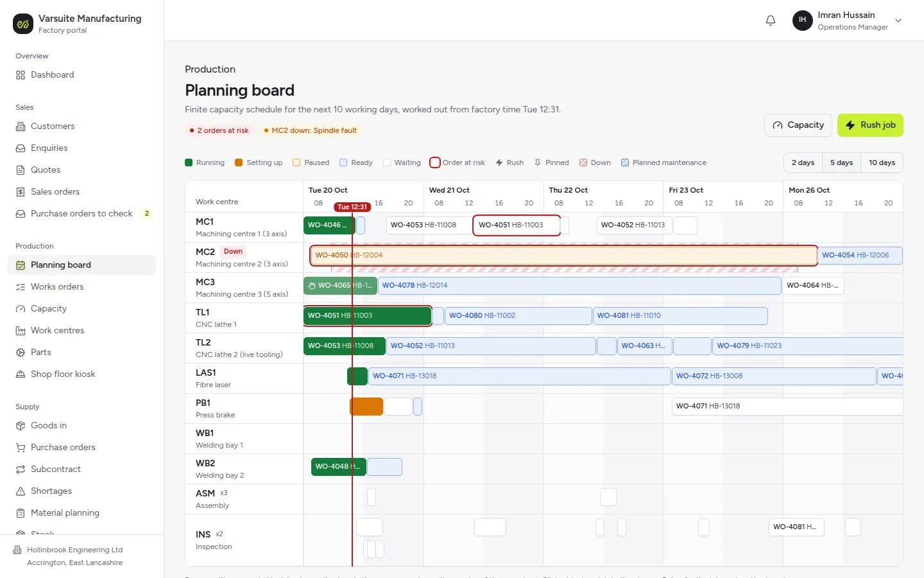Click the MC2 down: Spindle fault alert
924x578 pixels.
[310, 130]
